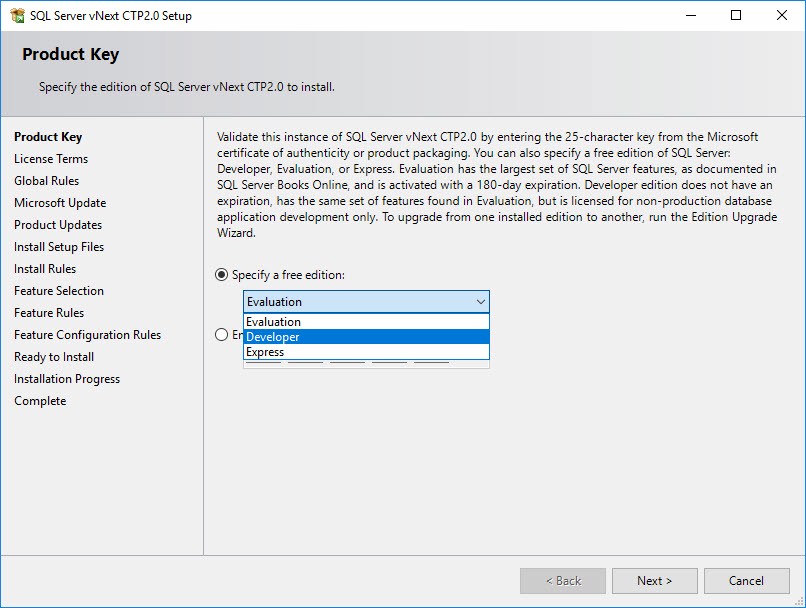Select Global Rules step in sidebar
The width and height of the screenshot is (806, 608).
(46, 181)
